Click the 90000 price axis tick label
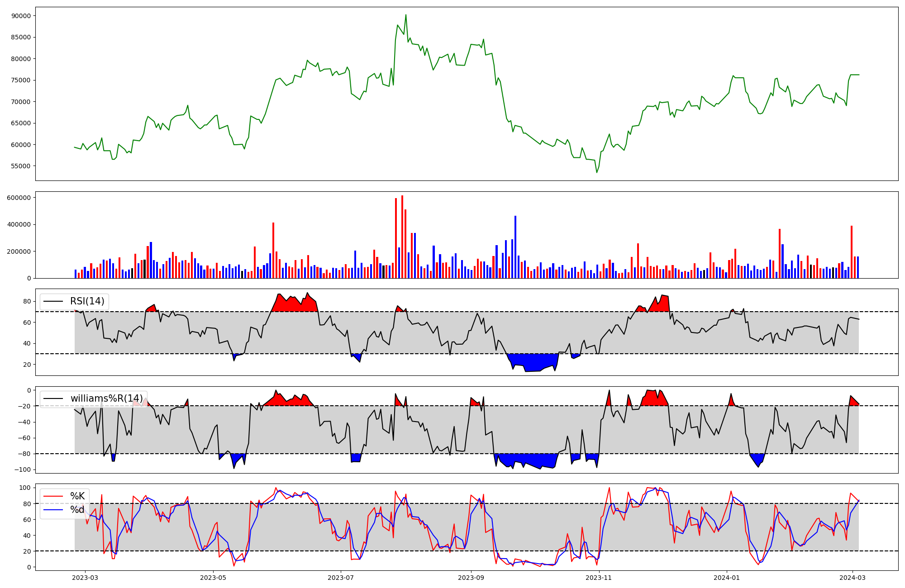905x588 pixels. [21, 16]
